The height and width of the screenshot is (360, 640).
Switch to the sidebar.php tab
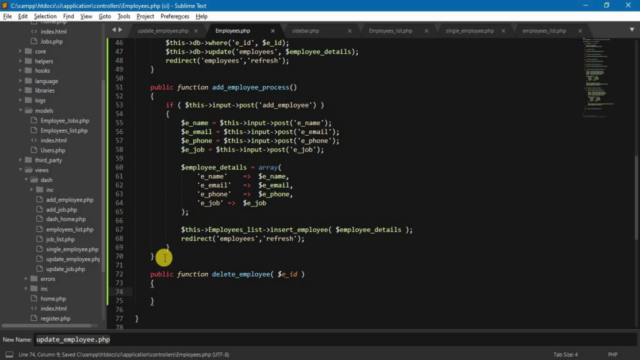pyautogui.click(x=305, y=31)
